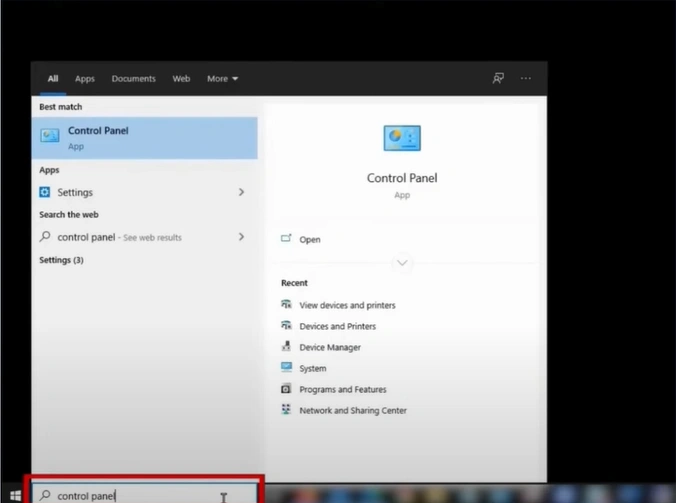The image size is (676, 503).
Task: Click Open to launch Control Panel
Action: click(x=309, y=240)
